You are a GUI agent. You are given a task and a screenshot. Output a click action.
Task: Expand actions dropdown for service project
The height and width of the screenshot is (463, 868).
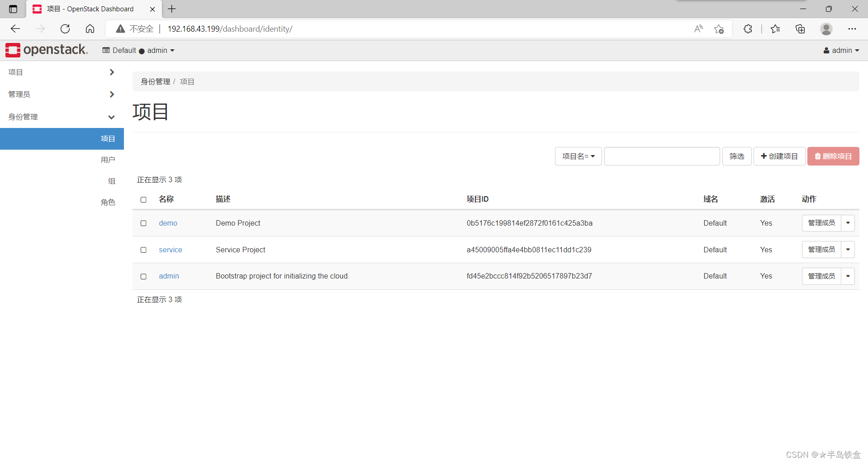click(848, 250)
